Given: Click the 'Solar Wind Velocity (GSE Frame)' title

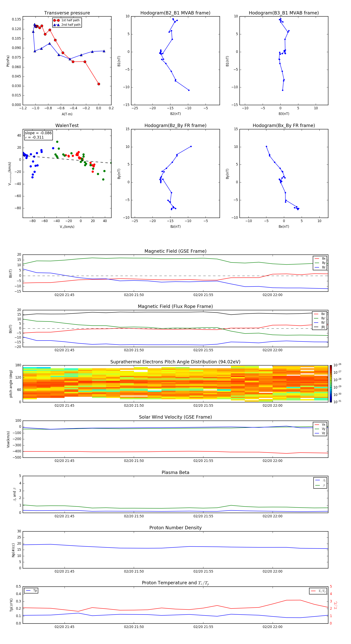Looking at the screenshot, I should point(175,417).
